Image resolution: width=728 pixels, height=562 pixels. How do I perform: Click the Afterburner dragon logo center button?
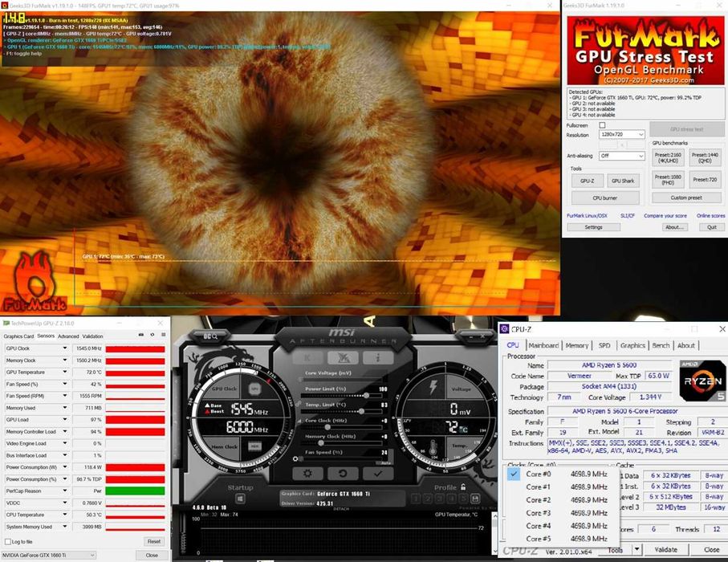pos(343,357)
